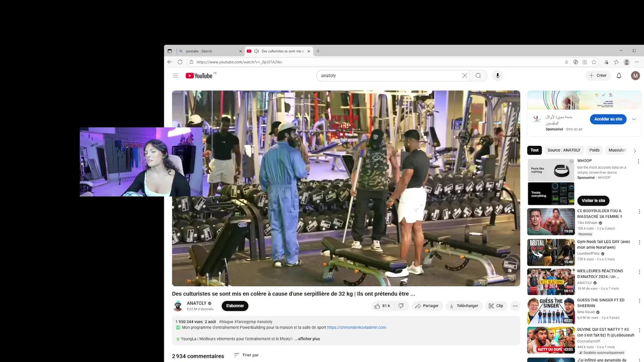Mute the audio icon on the video tab
The height and width of the screenshot is (362, 644).
click(256, 51)
